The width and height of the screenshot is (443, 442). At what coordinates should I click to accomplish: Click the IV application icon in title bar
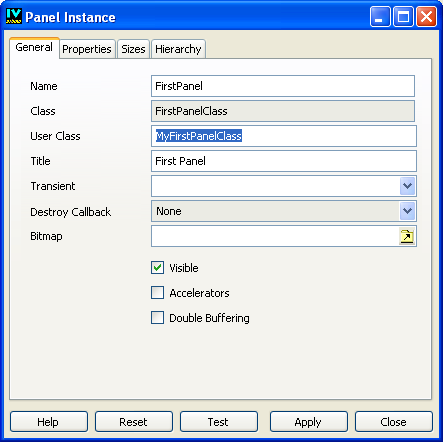(x=14, y=16)
